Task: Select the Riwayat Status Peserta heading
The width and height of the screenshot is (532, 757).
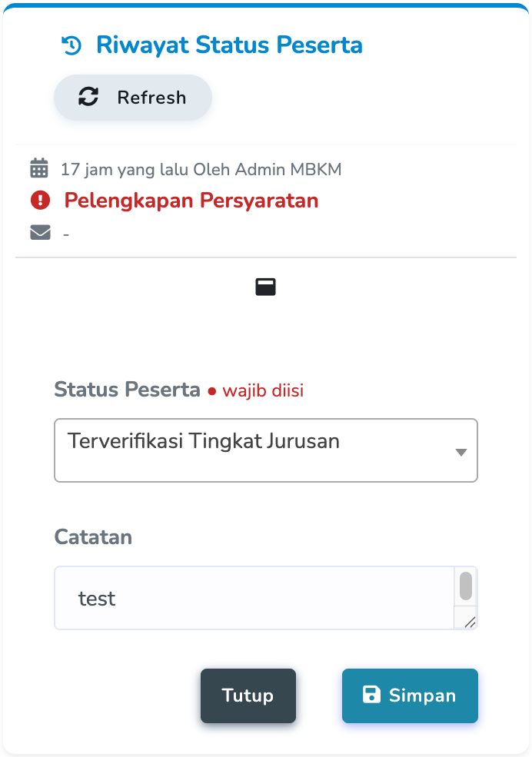Action: tap(228, 45)
